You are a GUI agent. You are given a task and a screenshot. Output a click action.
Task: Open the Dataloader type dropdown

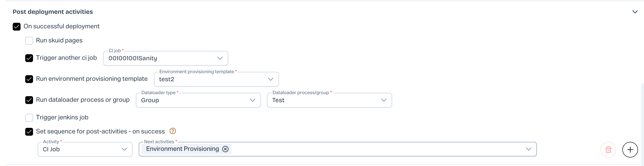[198, 100]
